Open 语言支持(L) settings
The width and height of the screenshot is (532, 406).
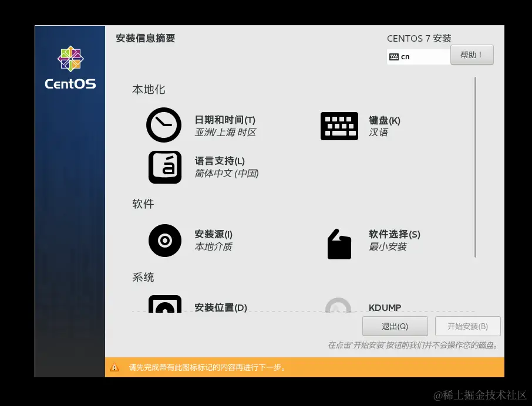(227, 167)
